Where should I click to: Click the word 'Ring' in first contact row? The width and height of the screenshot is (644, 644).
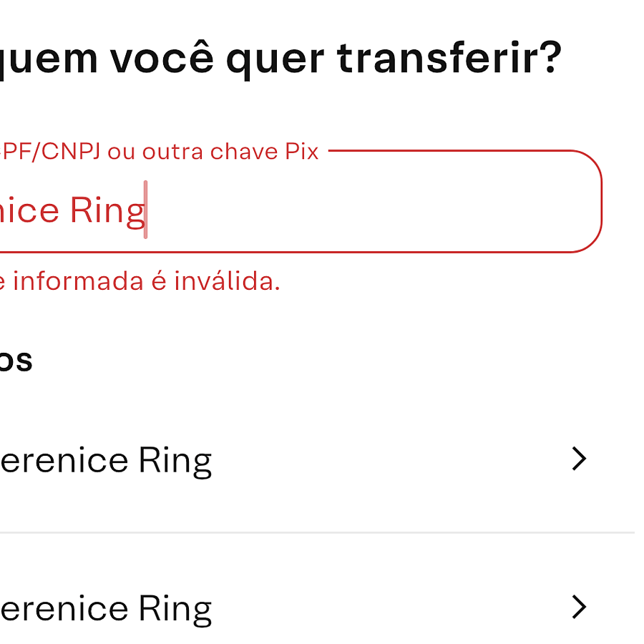pos(175,462)
